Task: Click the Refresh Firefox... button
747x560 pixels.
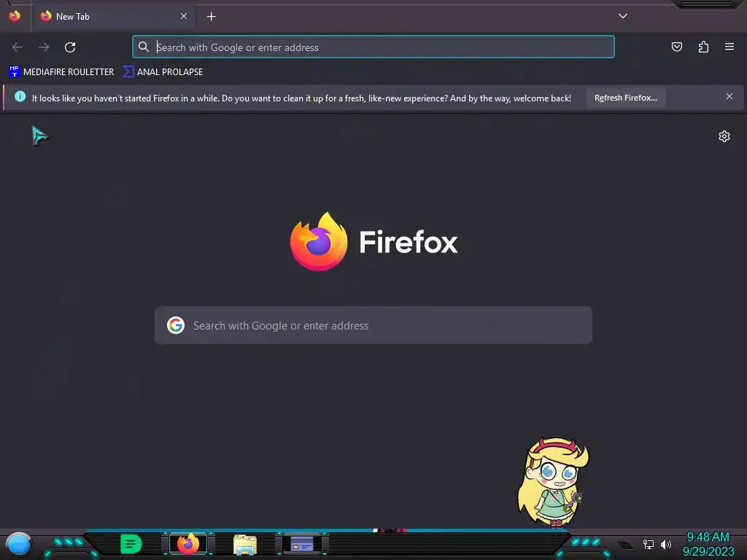Action: 625,98
